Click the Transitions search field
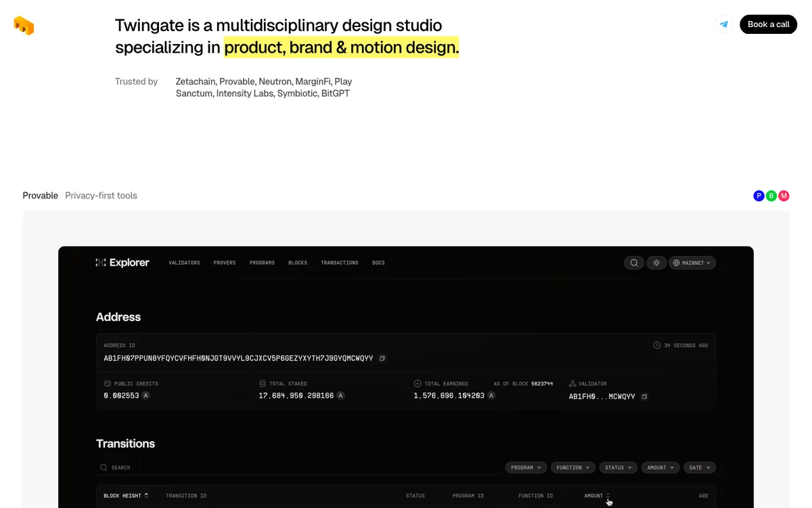Image resolution: width=812 pixels, height=508 pixels. click(x=294, y=467)
